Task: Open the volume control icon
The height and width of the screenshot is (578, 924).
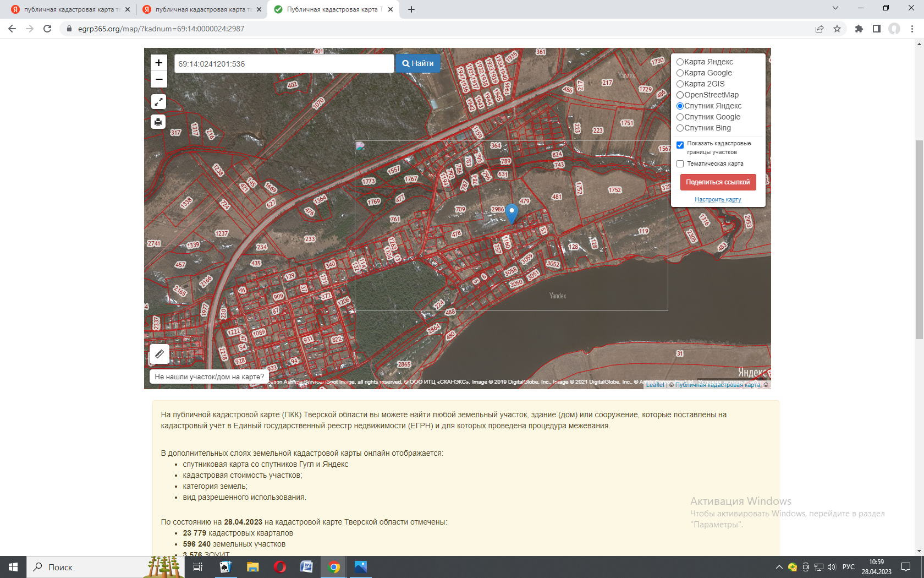Action: point(831,567)
